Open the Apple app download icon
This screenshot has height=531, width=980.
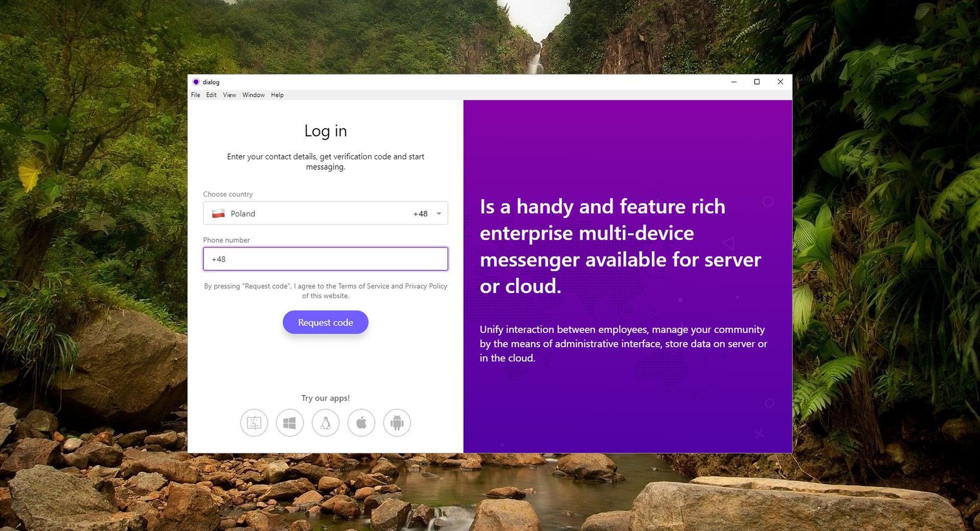click(361, 423)
